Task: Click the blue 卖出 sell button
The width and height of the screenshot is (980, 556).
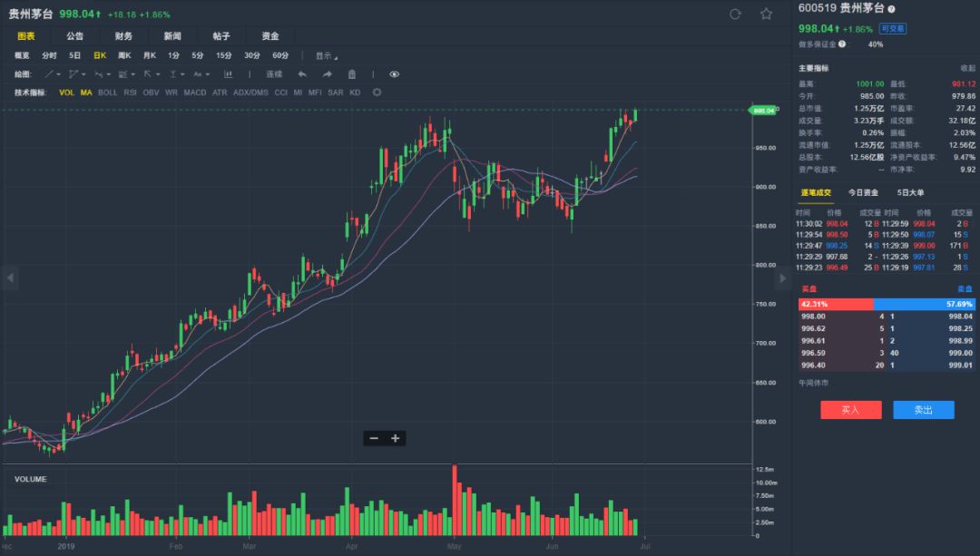Action: pyautogui.click(x=923, y=410)
